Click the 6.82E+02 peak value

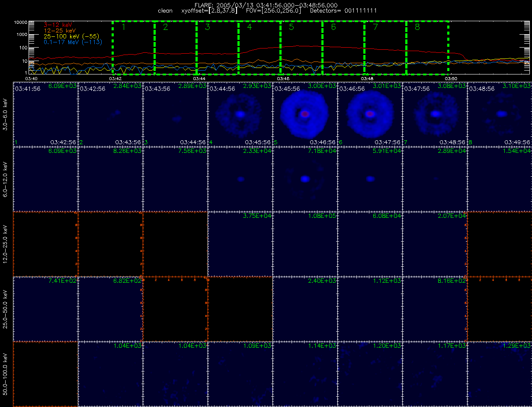[128, 281]
